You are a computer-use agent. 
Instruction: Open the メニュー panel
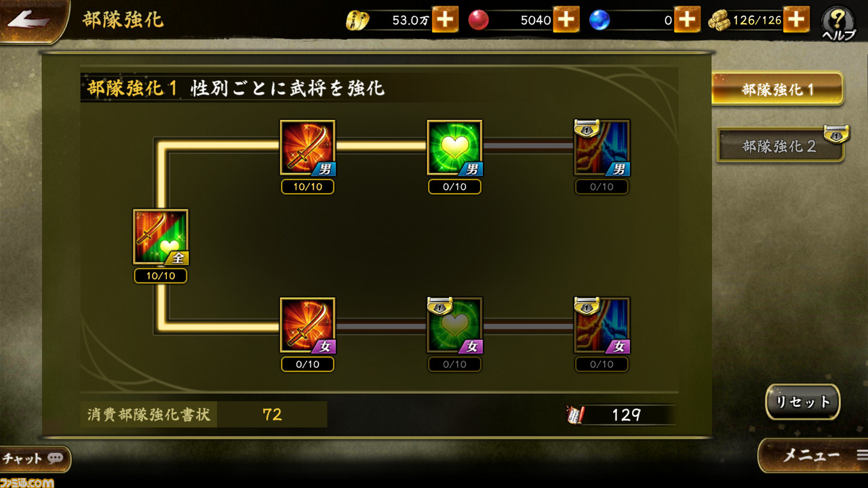[813, 455]
